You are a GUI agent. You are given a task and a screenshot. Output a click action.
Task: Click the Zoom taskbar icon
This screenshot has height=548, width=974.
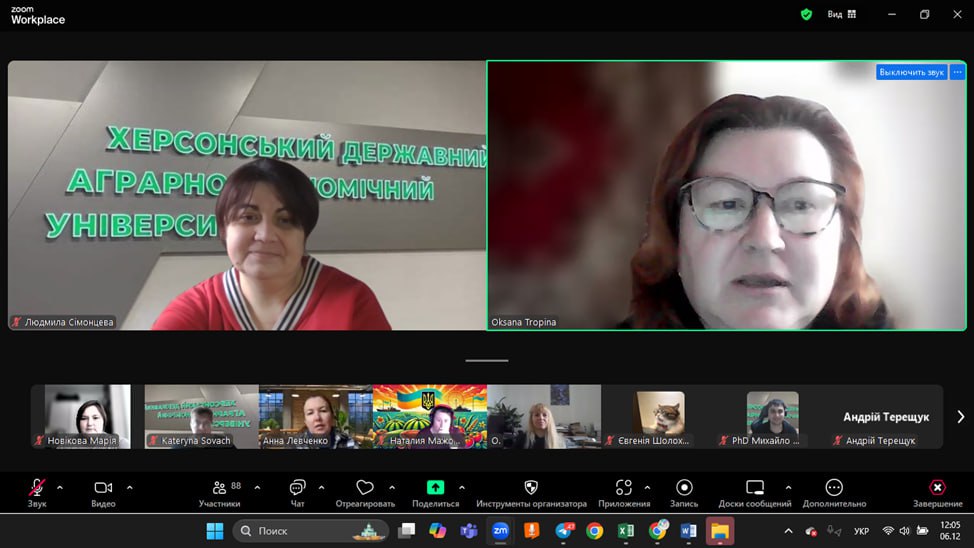coord(500,531)
